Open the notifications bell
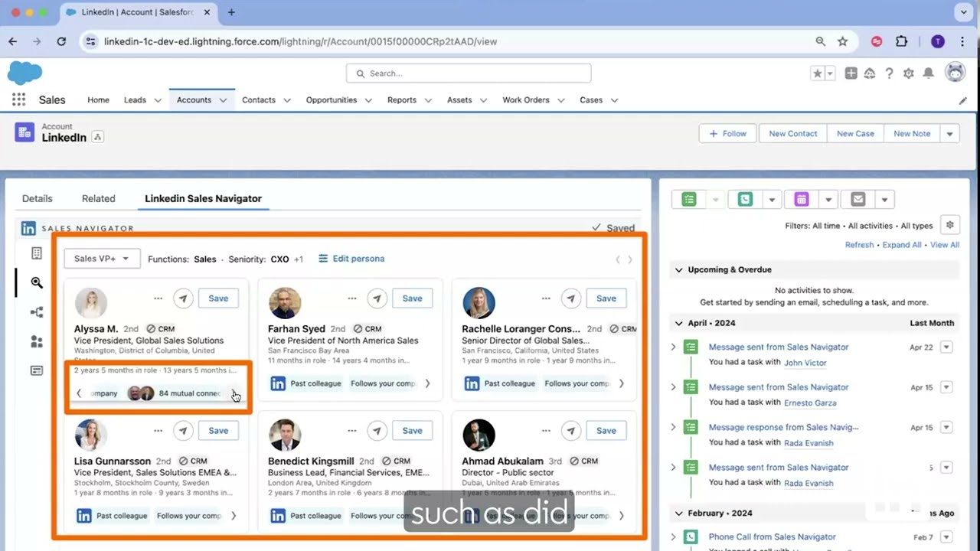This screenshot has width=980, height=551. pyautogui.click(x=928, y=73)
